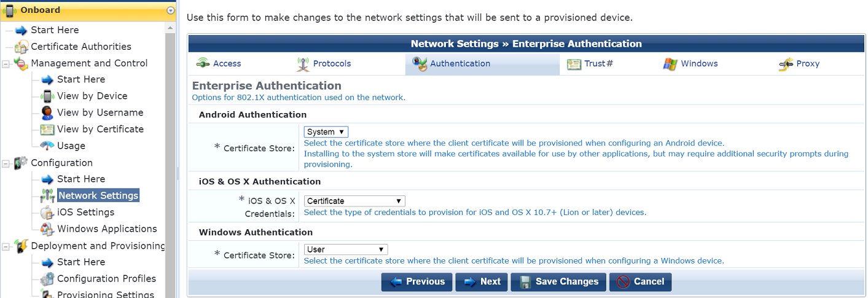Image resolution: width=868 pixels, height=298 pixels.
Task: Open the Android Certificate Store dropdown
Action: [326, 132]
